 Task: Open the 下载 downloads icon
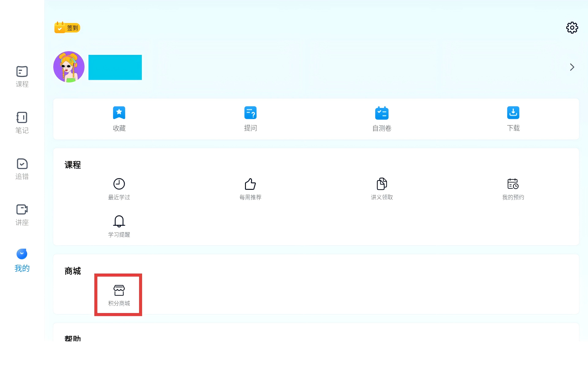coord(513,113)
